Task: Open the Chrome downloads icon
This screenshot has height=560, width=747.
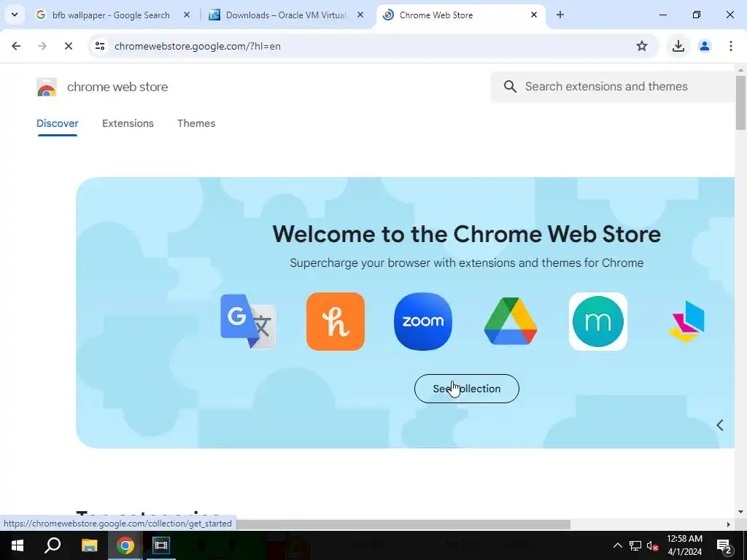Action: click(x=678, y=46)
